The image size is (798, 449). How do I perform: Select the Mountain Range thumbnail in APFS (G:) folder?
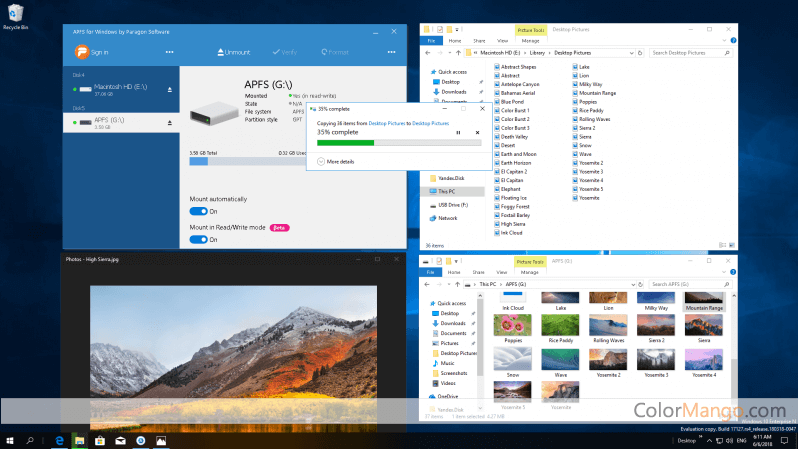(x=705, y=301)
